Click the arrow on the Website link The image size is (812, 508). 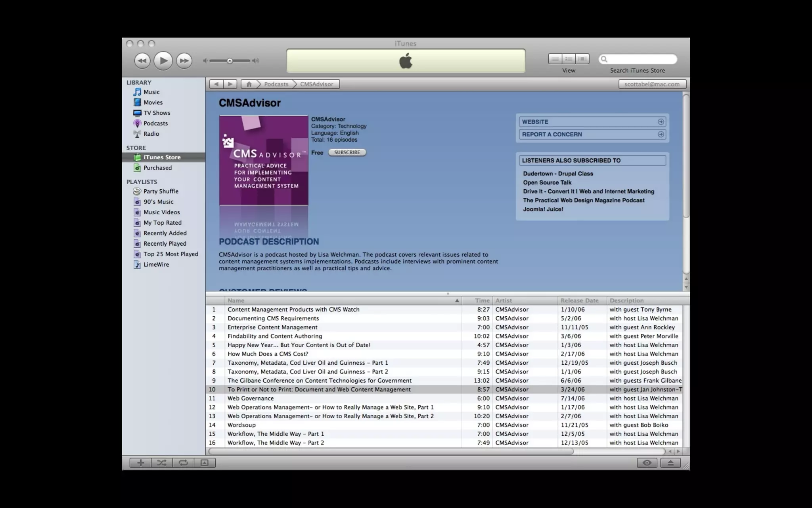661,122
